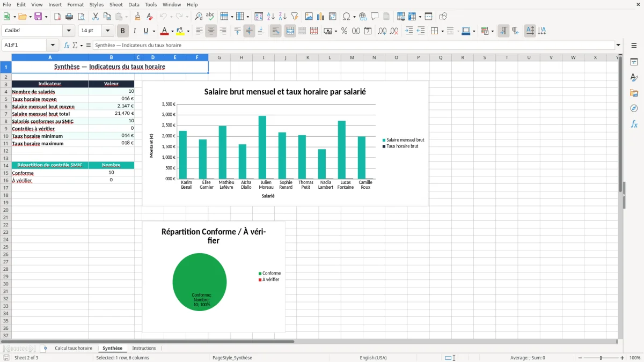Click zoom-in plus in status bar
644x362 pixels.
623,358
